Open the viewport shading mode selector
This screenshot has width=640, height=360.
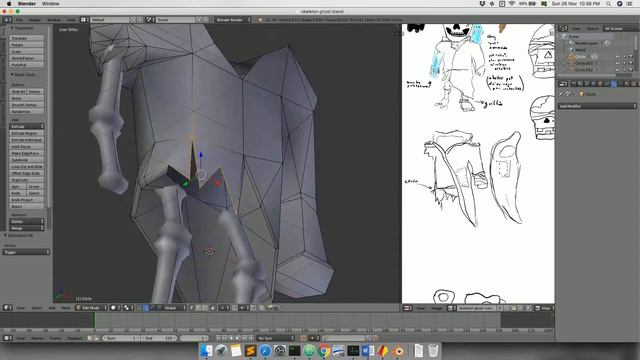(115, 308)
